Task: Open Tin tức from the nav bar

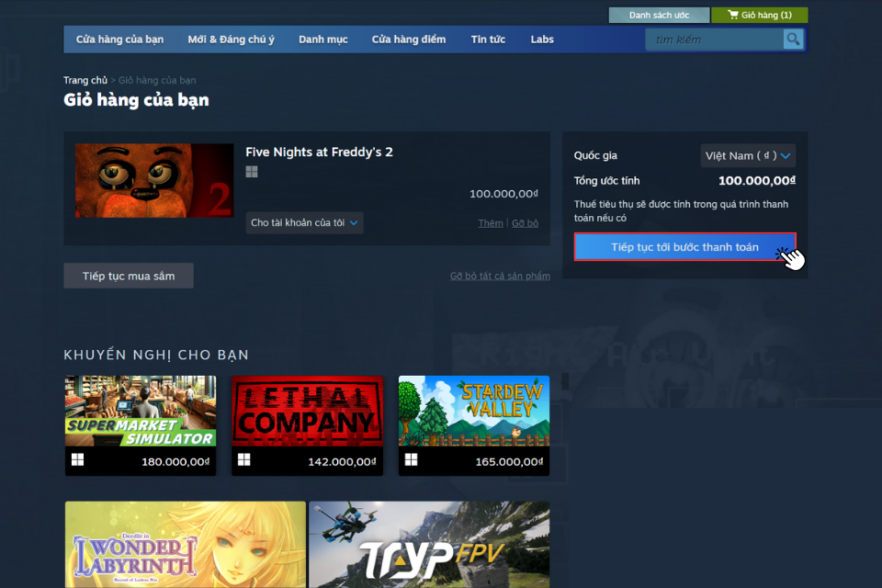Action: point(488,40)
